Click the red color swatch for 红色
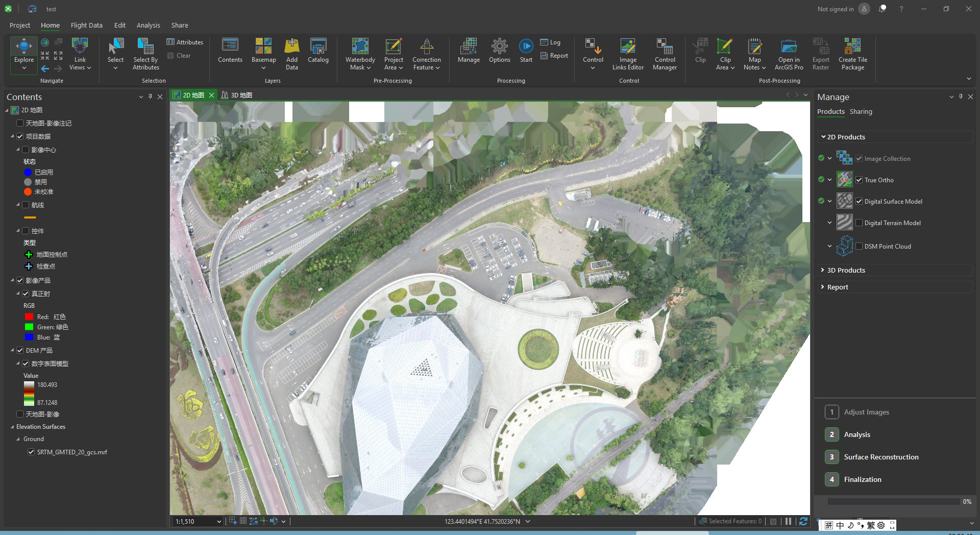 tap(29, 317)
